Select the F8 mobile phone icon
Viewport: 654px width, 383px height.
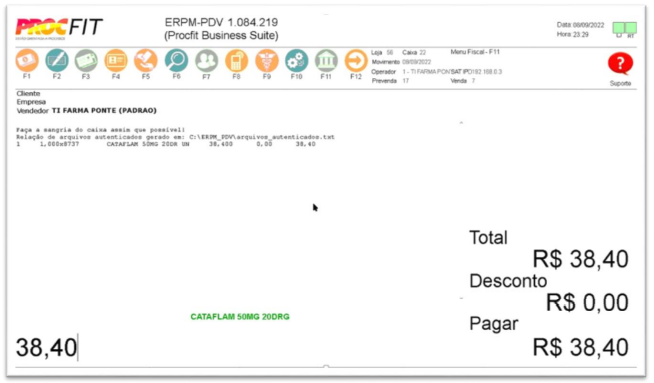tap(236, 60)
